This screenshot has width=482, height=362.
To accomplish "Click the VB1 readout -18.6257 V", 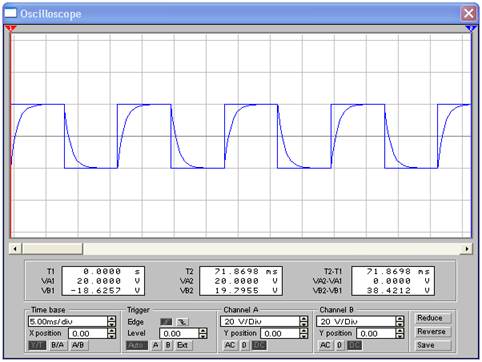I will [104, 291].
